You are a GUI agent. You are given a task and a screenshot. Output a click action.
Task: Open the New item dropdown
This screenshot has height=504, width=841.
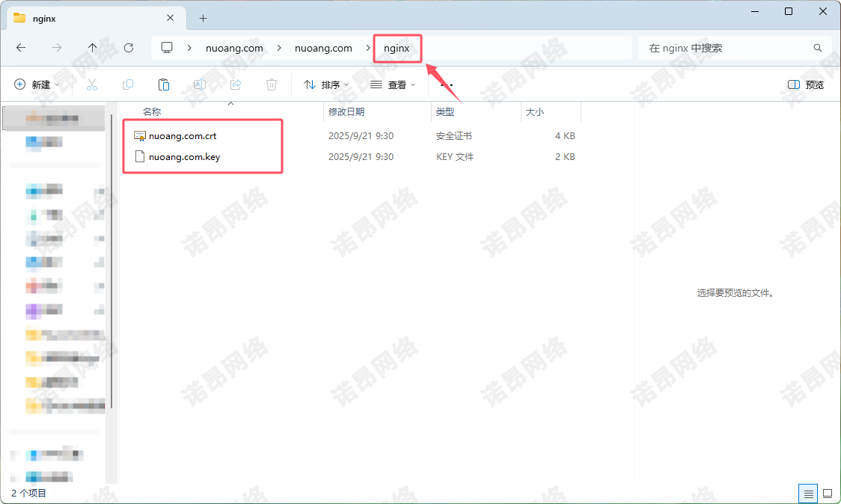(x=37, y=85)
